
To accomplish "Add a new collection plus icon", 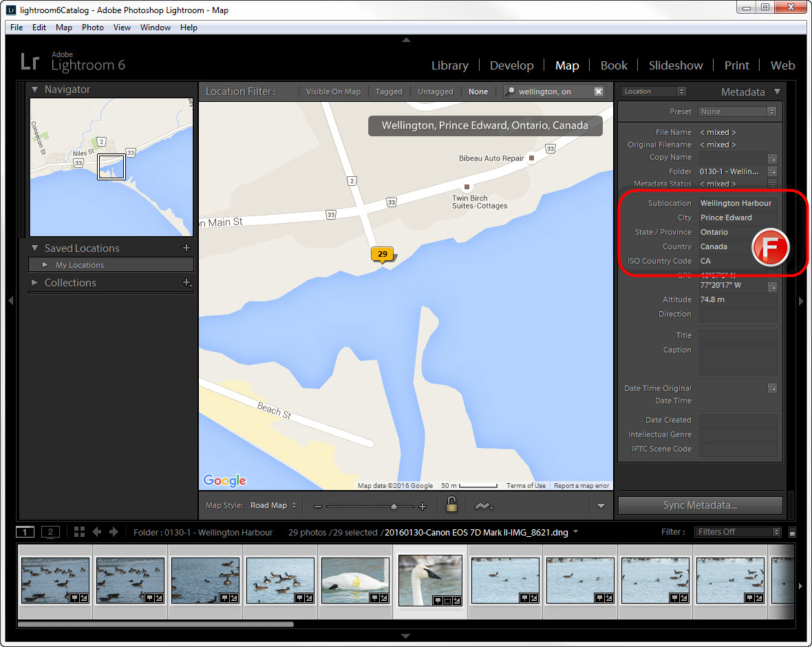I will point(187,283).
